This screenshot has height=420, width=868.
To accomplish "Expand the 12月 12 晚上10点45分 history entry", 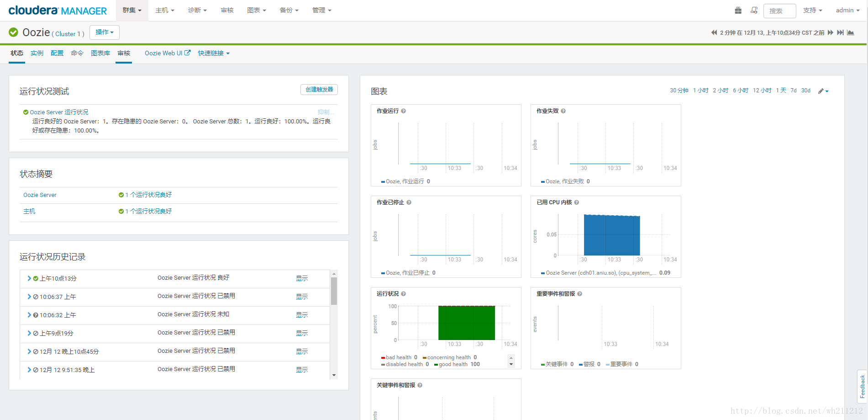I will pyautogui.click(x=29, y=351).
